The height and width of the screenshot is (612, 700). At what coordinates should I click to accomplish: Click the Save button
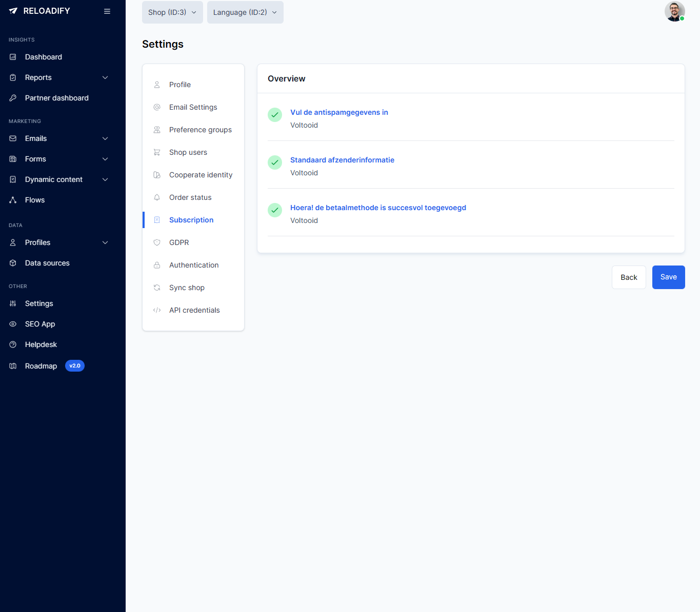click(668, 277)
